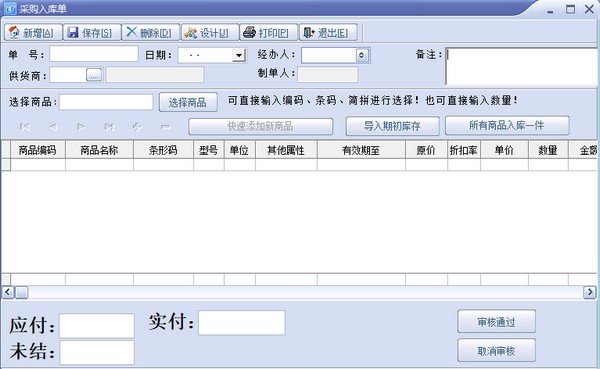This screenshot has height=369, width=600.
Task: Click the 应付 amount field
Action: click(x=97, y=325)
